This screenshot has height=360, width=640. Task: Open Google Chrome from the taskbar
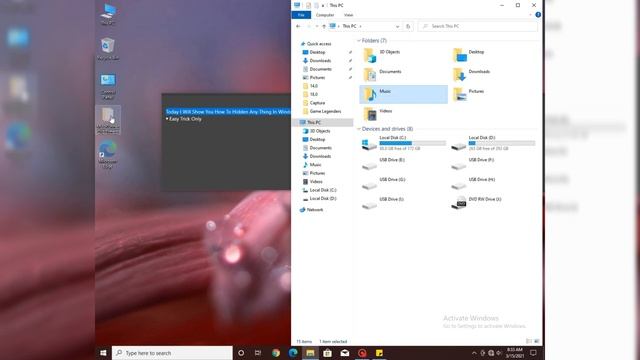coord(276,353)
